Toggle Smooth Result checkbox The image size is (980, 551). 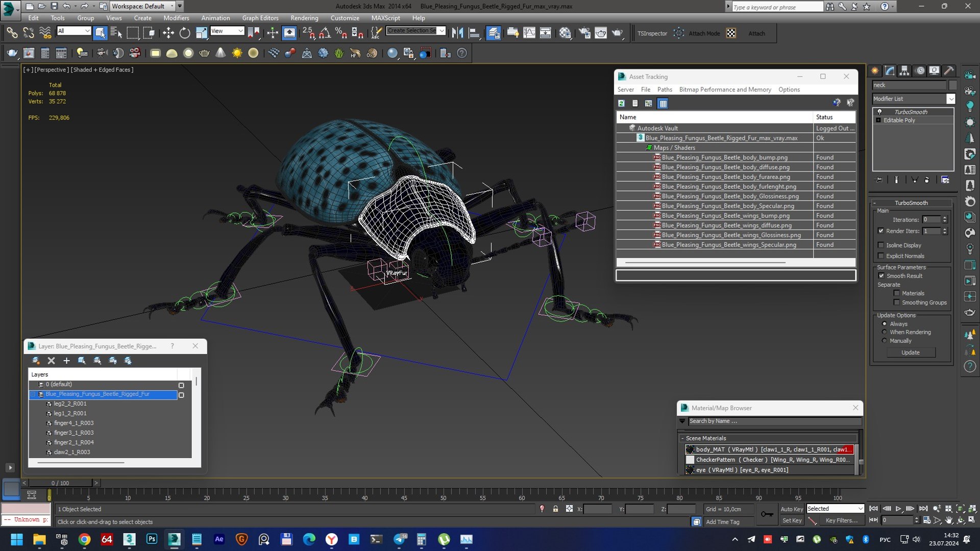coord(881,276)
